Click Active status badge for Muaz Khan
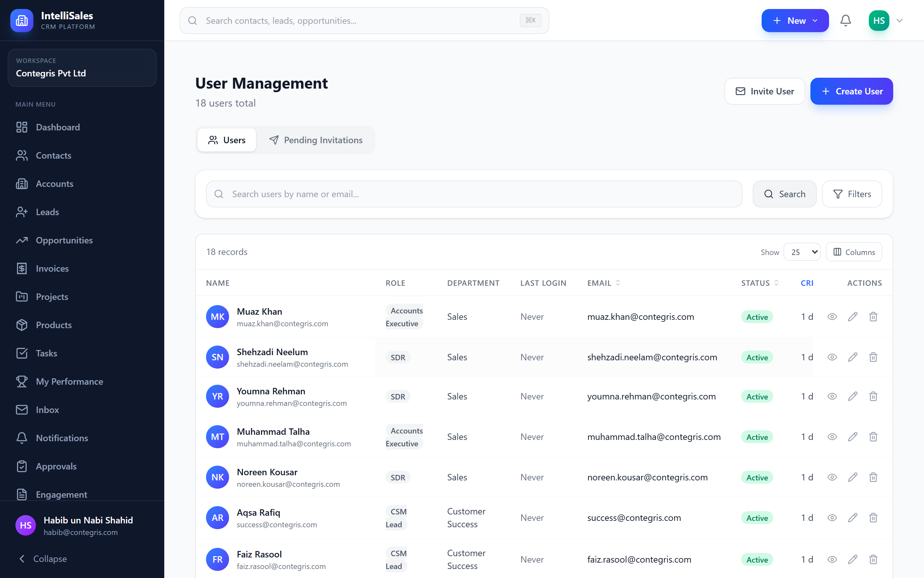 point(757,317)
